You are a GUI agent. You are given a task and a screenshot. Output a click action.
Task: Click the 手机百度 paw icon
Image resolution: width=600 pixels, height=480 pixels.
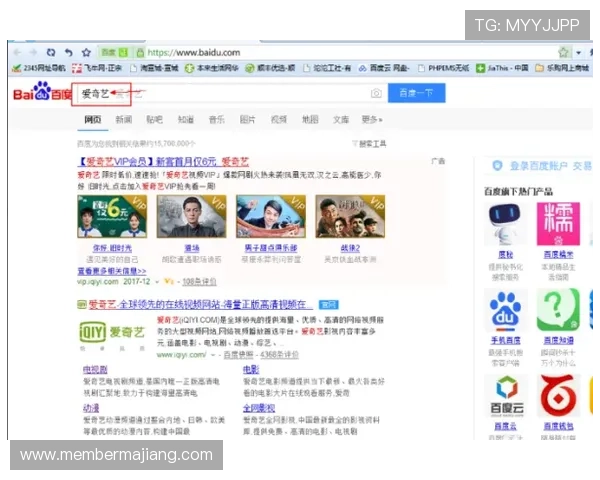click(505, 310)
